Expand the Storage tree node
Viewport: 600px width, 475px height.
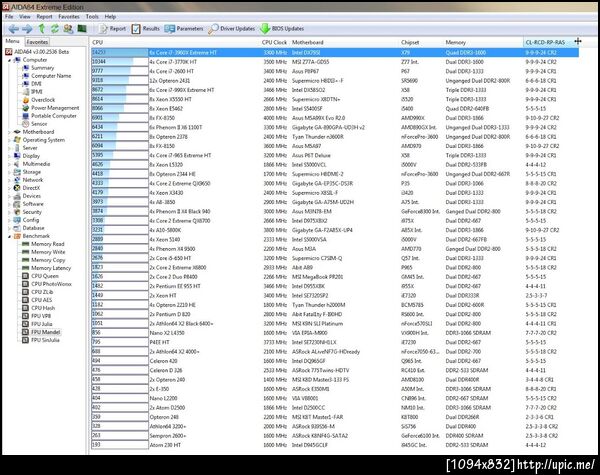(x=10, y=172)
